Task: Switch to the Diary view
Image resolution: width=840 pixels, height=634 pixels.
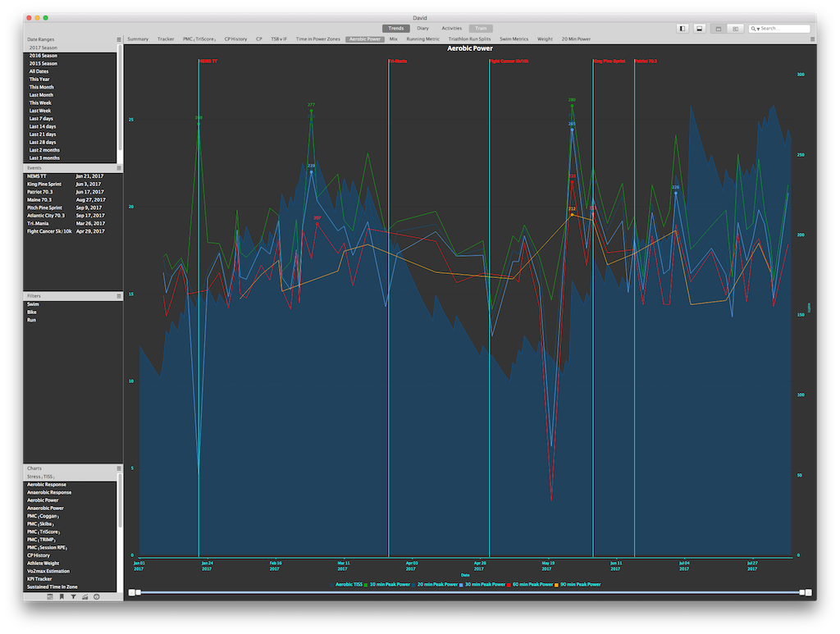Action: click(422, 29)
